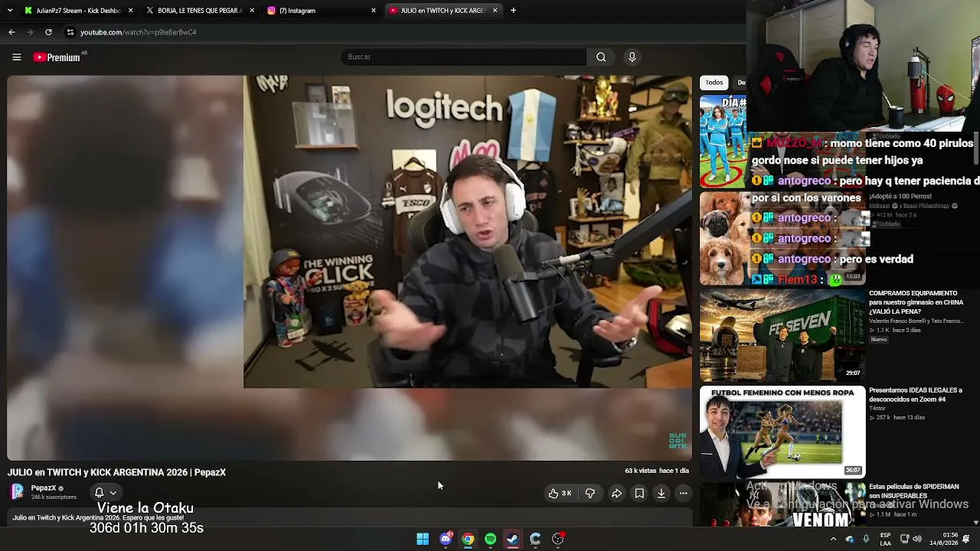980x551 pixels.
Task: Open Google Chrome from the taskbar
Action: click(x=468, y=539)
